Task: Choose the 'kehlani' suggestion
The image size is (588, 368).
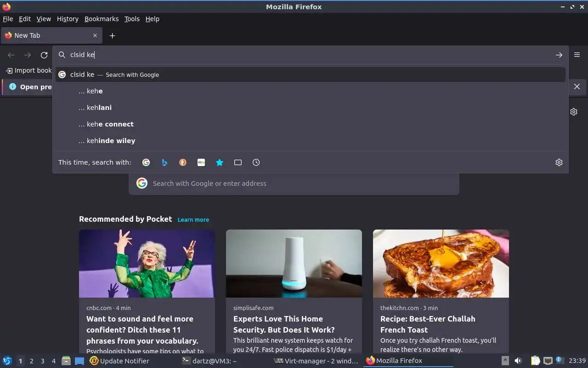Action: [x=311, y=108]
